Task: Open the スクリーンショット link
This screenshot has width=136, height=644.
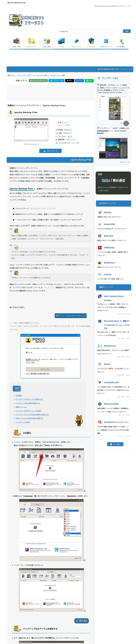Action: tap(31, 144)
